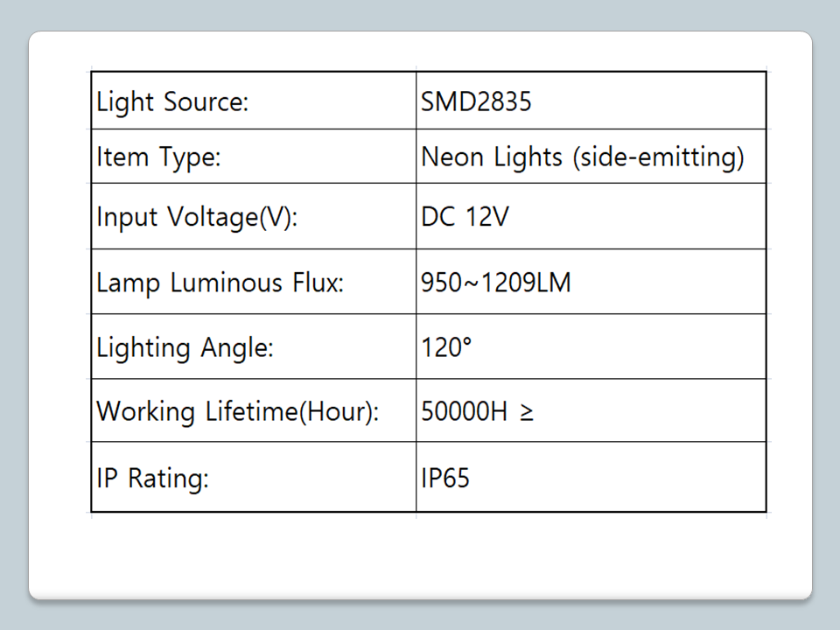Select the 'Neon Lights' text
The image size is (840, 630).
[x=492, y=157]
